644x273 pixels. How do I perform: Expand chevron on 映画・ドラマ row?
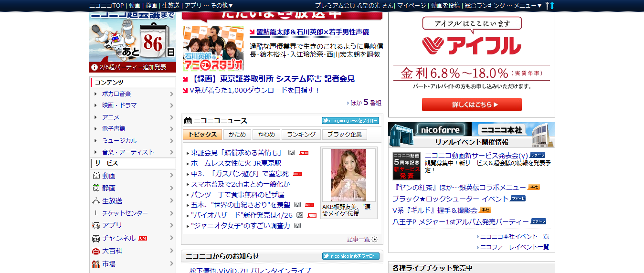tap(171, 105)
